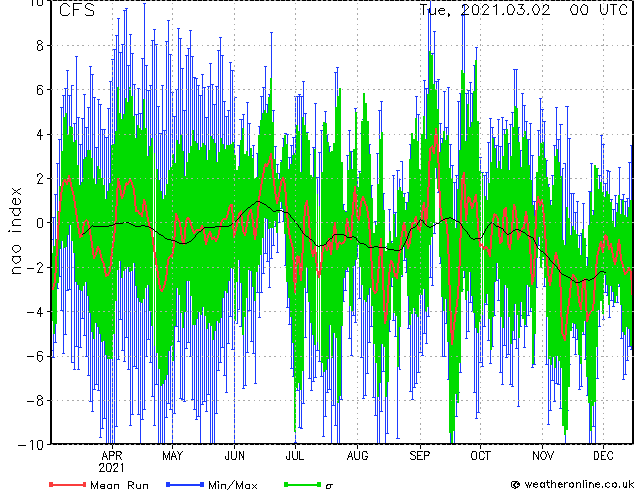The image size is (634, 490).
Task: Select the y-axis value 4
Action: (40, 134)
